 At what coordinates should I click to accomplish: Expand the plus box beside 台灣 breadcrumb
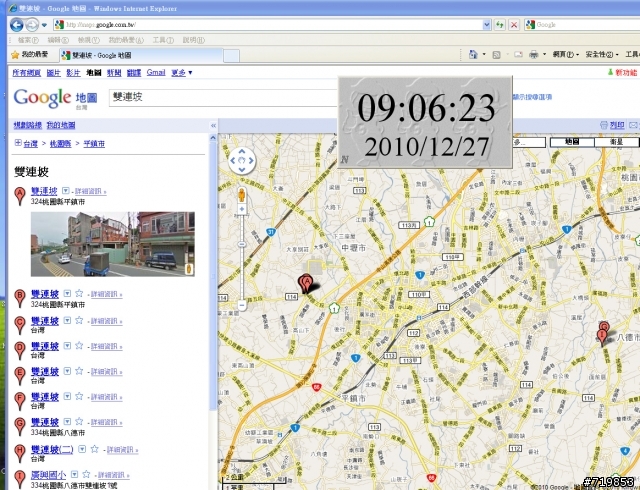click(18, 143)
